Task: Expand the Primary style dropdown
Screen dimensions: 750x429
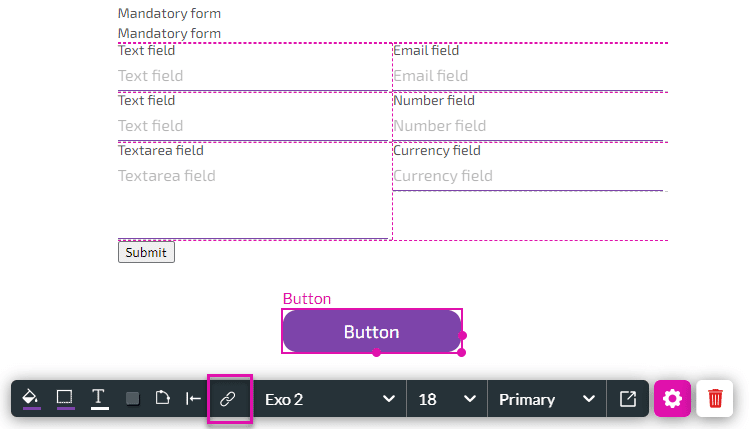Action: 547,399
